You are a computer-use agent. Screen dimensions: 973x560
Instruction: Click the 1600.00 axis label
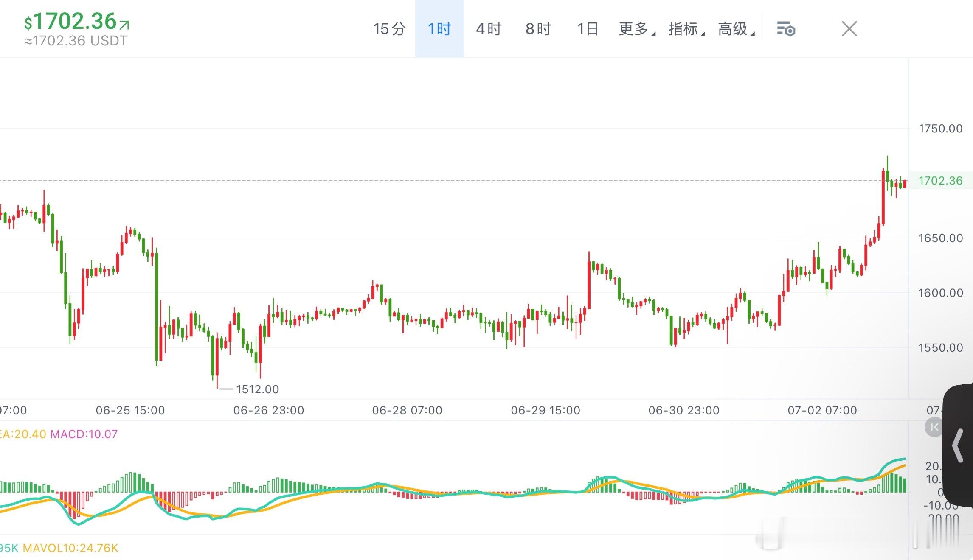(x=940, y=293)
